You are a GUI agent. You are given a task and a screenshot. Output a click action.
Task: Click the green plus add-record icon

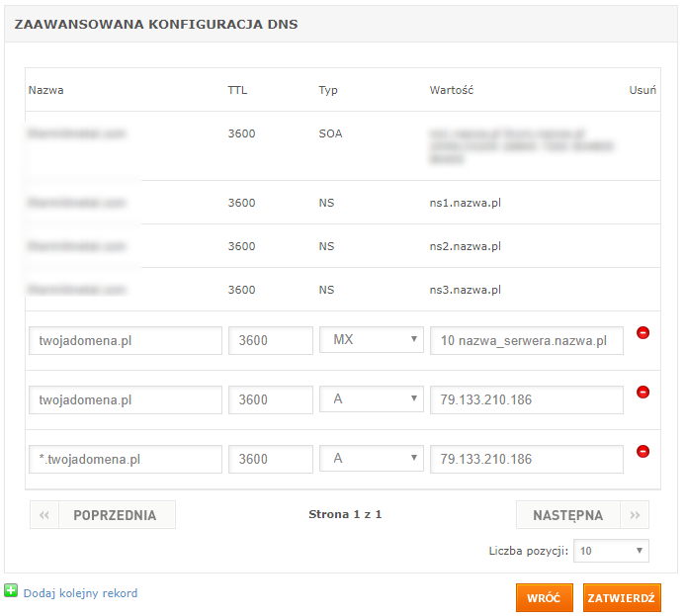(11, 590)
